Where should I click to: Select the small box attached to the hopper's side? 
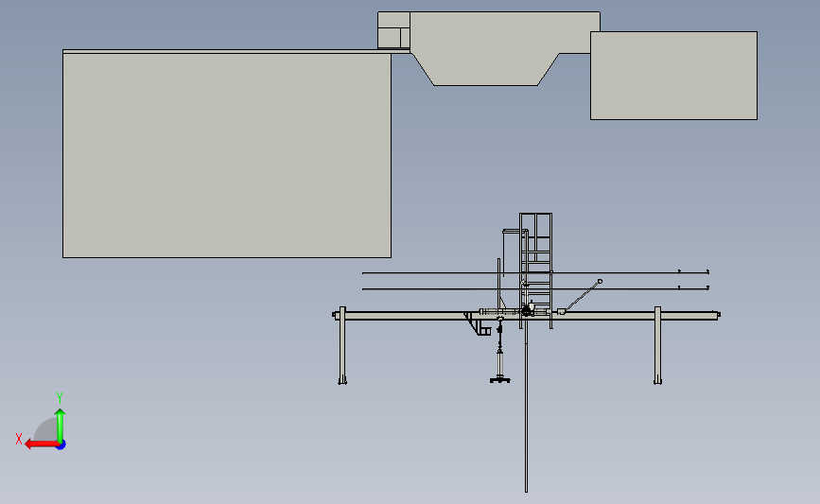tap(393, 30)
